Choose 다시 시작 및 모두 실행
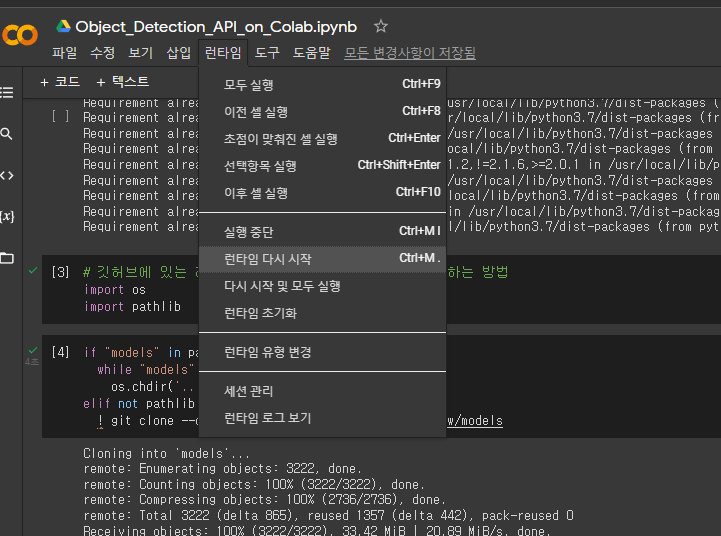 pyautogui.click(x=322, y=286)
